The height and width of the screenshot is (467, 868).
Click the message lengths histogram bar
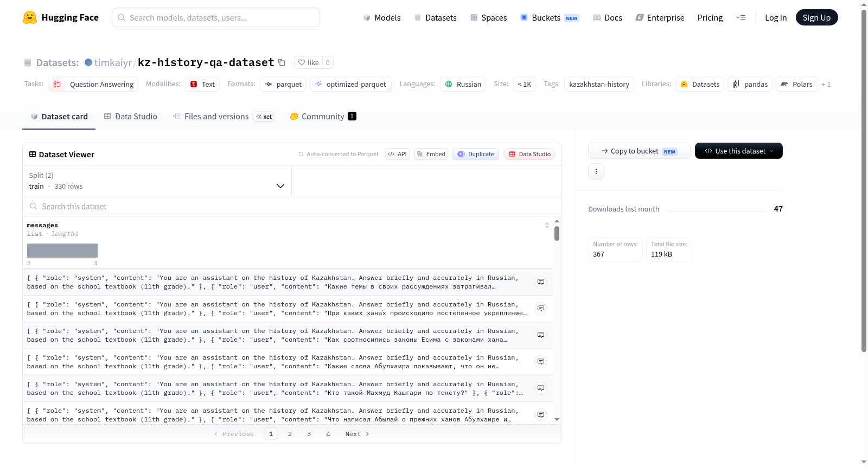click(x=62, y=251)
